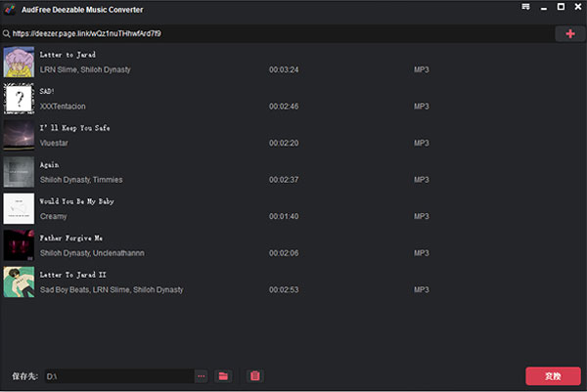The image size is (587, 392).
Task: Click the song title SAD!
Action: point(47,91)
